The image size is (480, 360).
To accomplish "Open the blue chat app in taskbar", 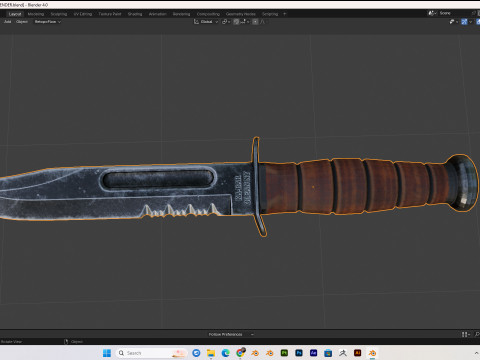I will click(x=196, y=353).
